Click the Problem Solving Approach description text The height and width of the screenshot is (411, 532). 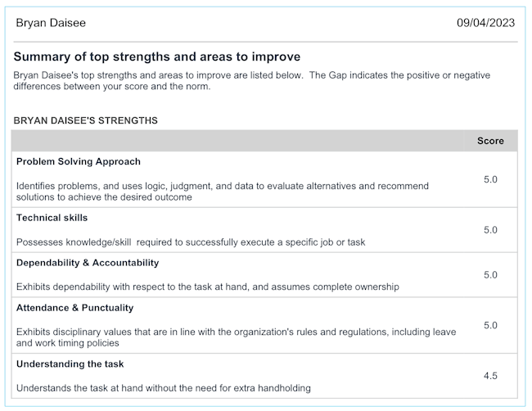tap(222, 192)
